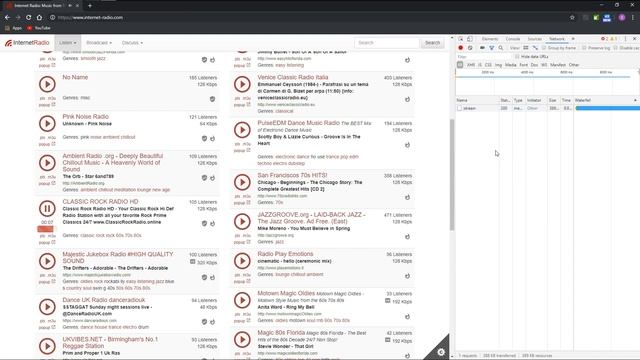This screenshot has width=640, height=360.
Task: Play Ambient Radio .org station
Action: tap(47, 163)
